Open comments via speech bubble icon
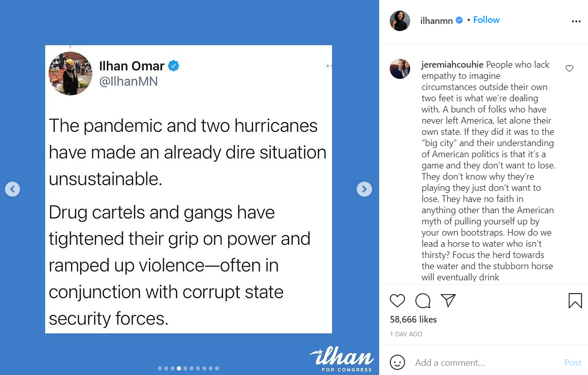The height and width of the screenshot is (375, 588). pos(423,301)
